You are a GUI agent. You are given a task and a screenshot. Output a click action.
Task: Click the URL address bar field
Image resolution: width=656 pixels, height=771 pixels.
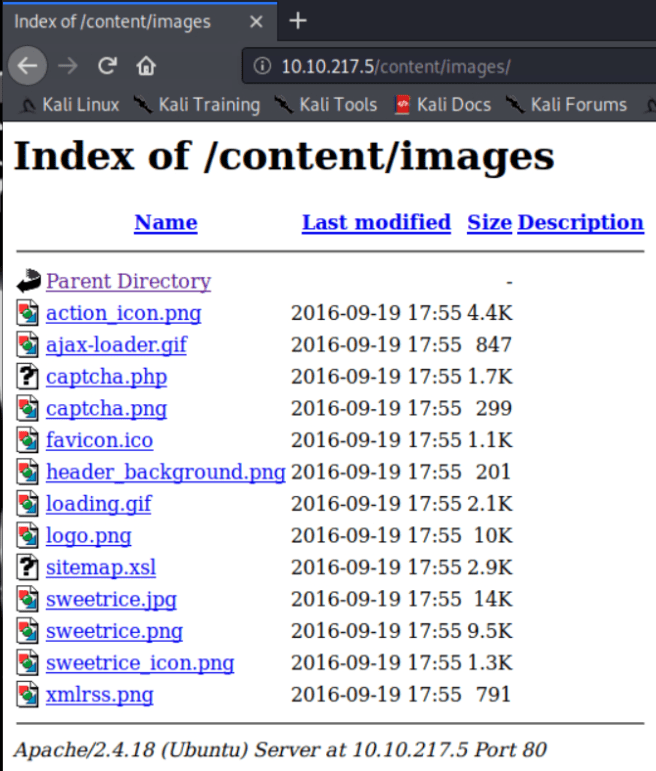tap(450, 67)
